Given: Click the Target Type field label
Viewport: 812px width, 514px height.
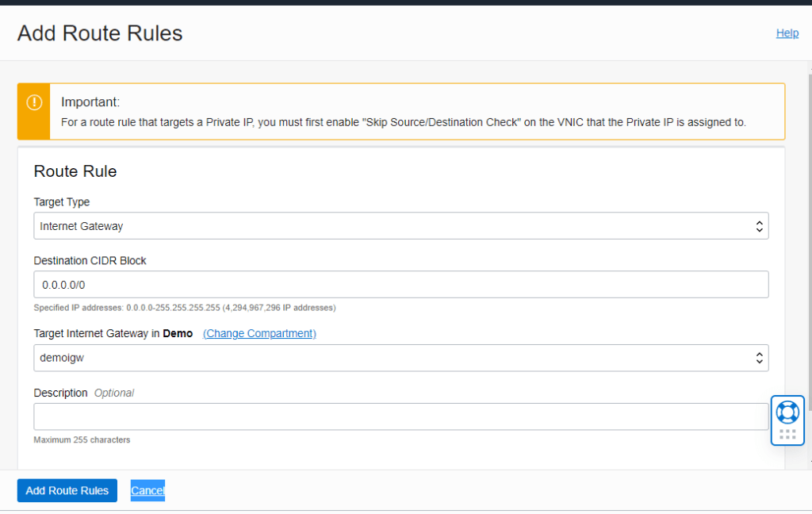Looking at the screenshot, I should pos(62,202).
